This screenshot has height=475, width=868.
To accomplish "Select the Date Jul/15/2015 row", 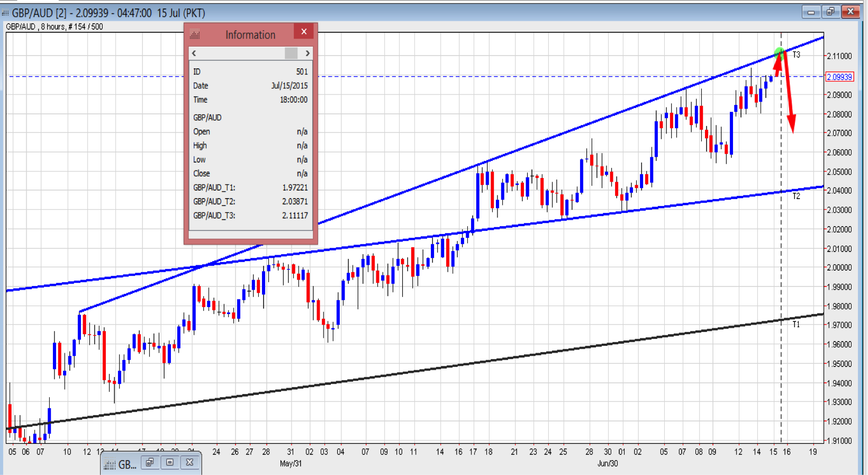I will click(x=250, y=86).
